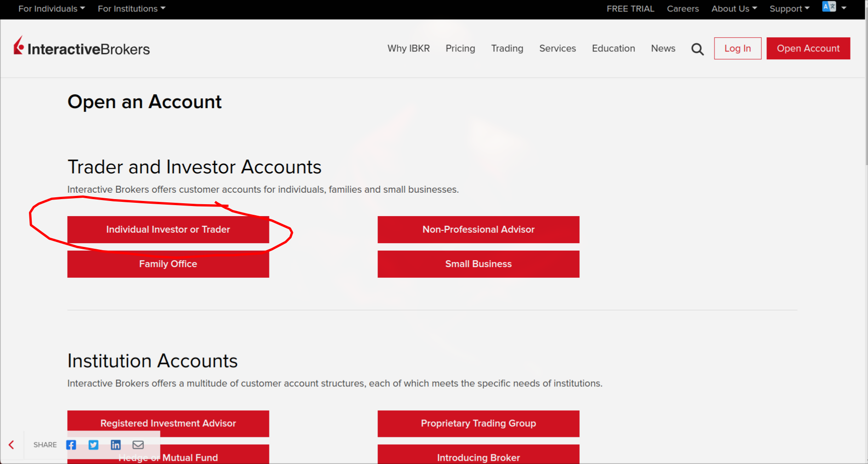
Task: Share page via LinkedIn icon
Action: pos(116,445)
